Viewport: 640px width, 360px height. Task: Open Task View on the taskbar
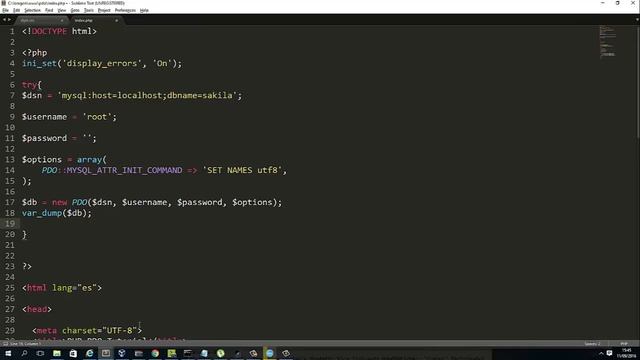[40, 353]
